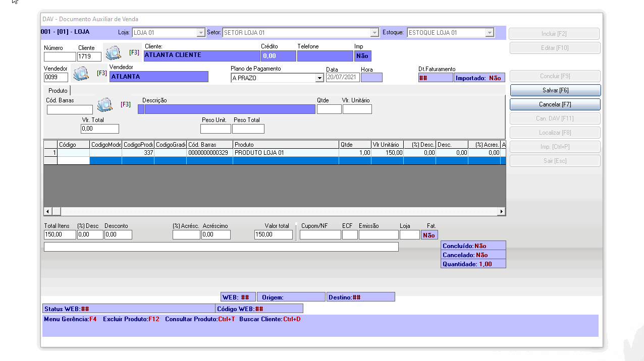Screen dimensions: 644x361
Task: Open the Estoque dropdown
Action: [x=490, y=33]
